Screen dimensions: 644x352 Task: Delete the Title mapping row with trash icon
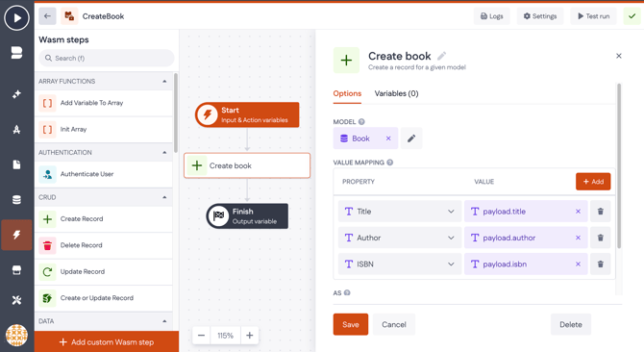pos(600,212)
